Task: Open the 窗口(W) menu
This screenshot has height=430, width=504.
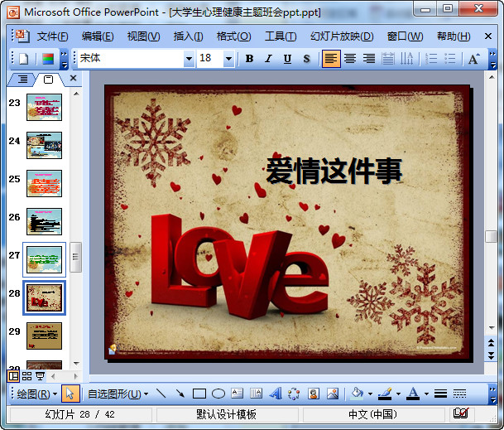Action: point(405,36)
